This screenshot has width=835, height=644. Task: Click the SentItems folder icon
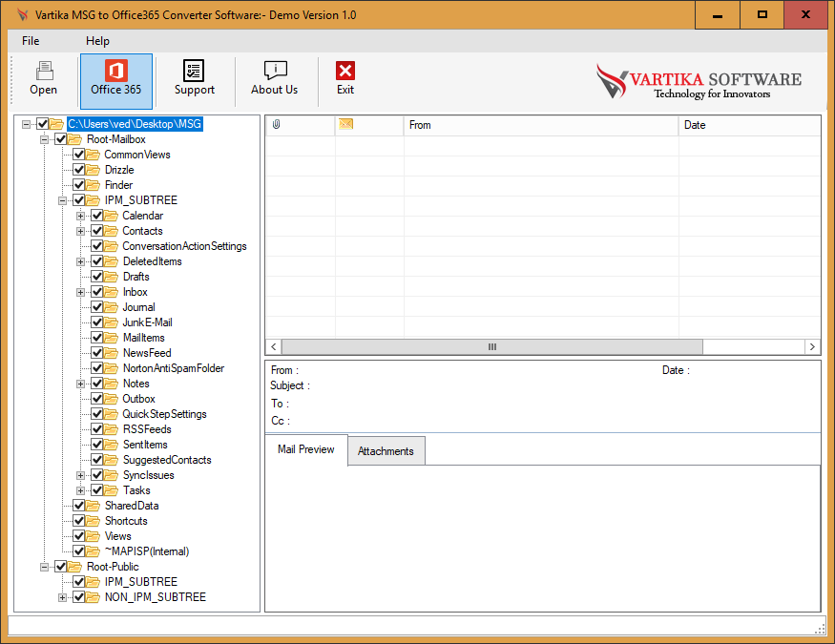pyautogui.click(x=111, y=445)
